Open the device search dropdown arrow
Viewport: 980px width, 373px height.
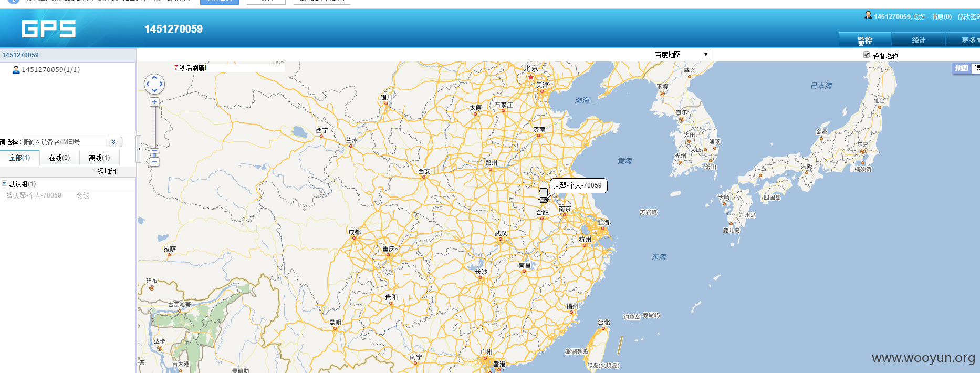coord(114,142)
